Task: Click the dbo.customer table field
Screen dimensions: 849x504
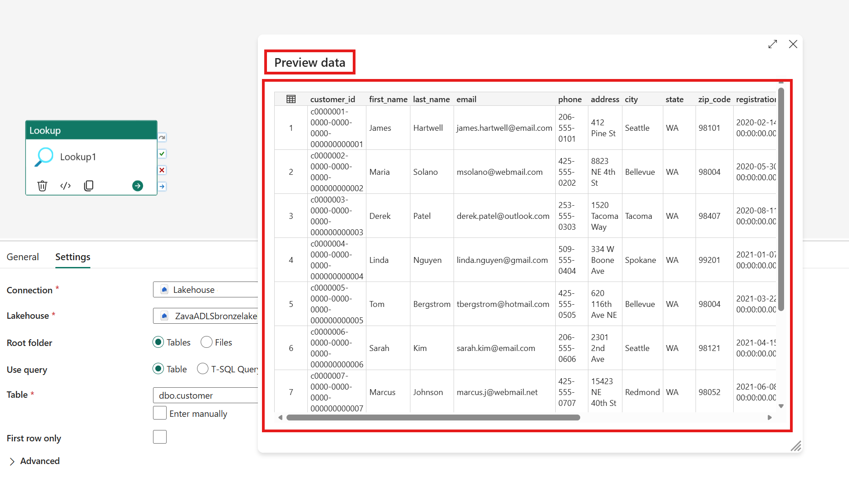Action: [x=205, y=395]
